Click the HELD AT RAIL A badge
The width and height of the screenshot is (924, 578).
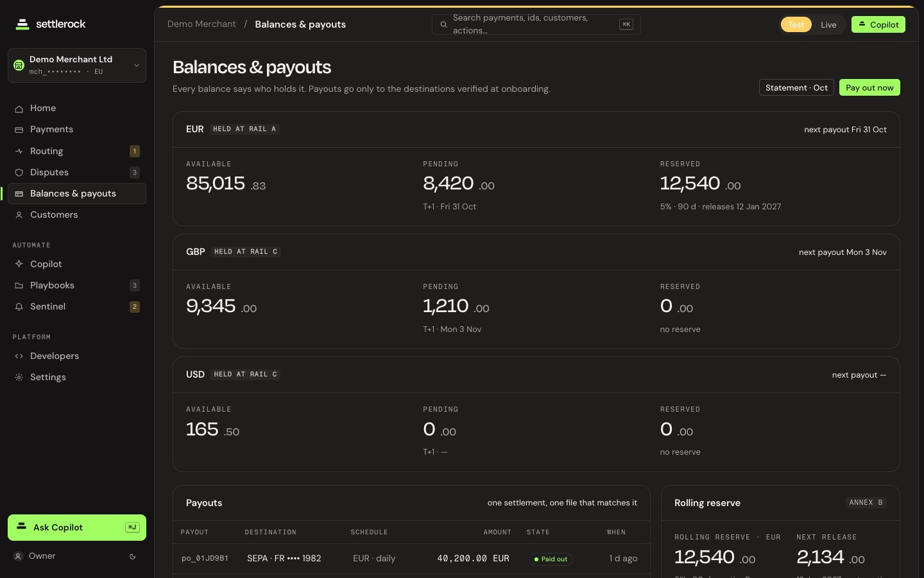click(x=244, y=129)
